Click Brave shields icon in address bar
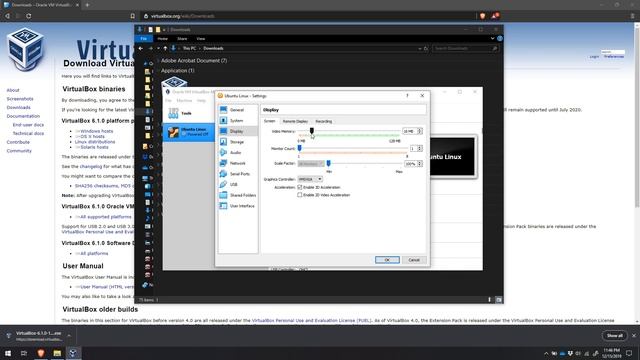The width and height of the screenshot is (640, 360). click(482, 16)
